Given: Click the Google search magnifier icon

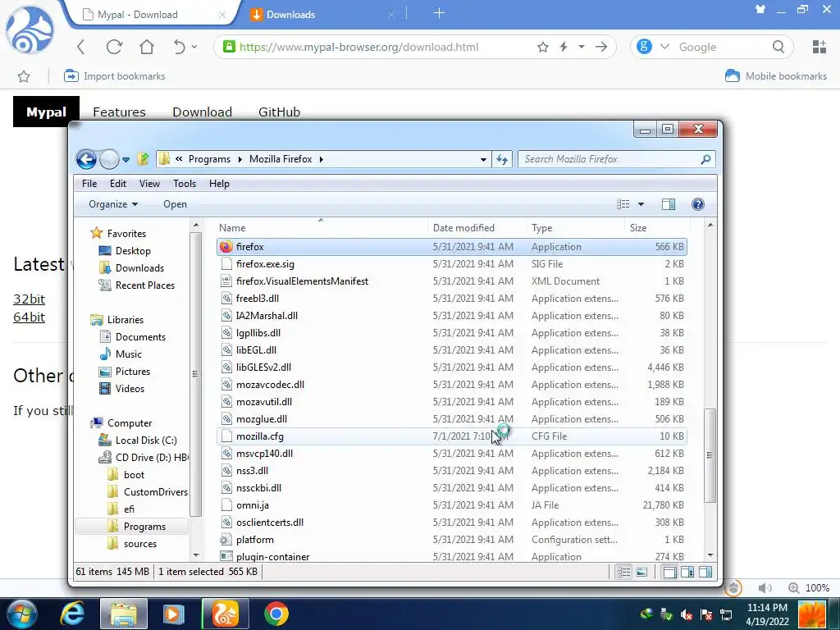Looking at the screenshot, I should pos(778,47).
